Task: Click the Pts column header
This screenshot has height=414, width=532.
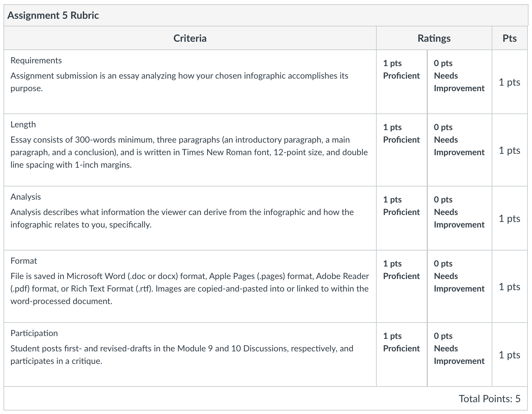Action: [510, 38]
